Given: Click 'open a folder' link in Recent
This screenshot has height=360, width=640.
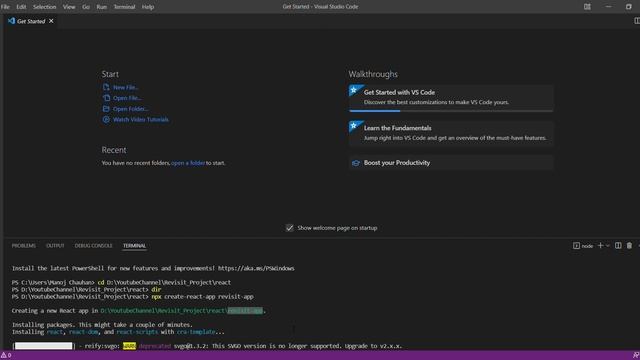Looking at the screenshot, I should click(x=188, y=163).
